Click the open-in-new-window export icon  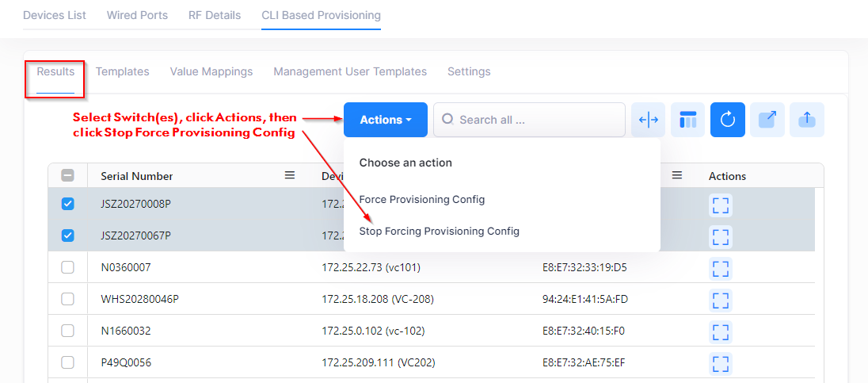[x=767, y=120]
